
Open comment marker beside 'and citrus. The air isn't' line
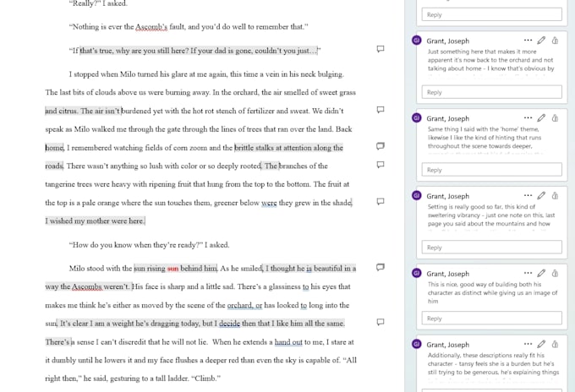[381, 110]
